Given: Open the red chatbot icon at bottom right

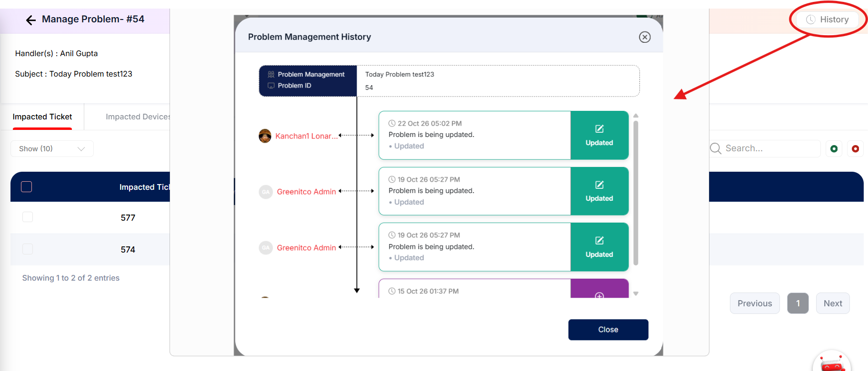Looking at the screenshot, I should [832, 362].
